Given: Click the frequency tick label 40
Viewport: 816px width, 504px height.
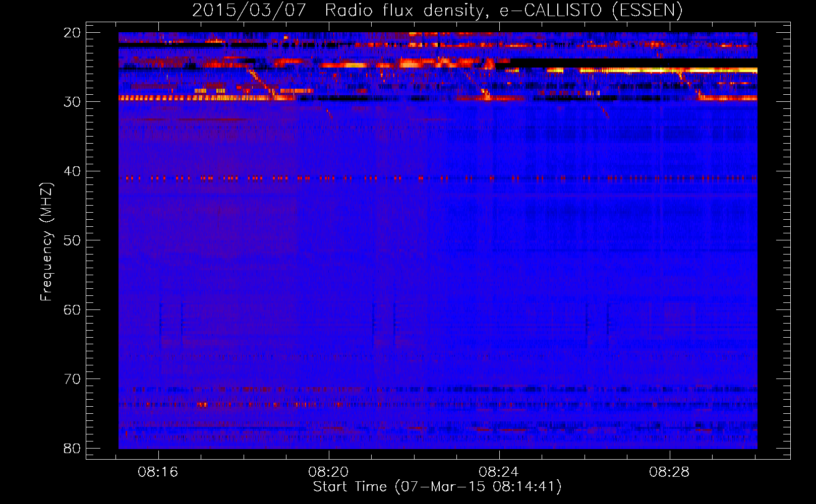Looking at the screenshot, I should tap(72, 171).
